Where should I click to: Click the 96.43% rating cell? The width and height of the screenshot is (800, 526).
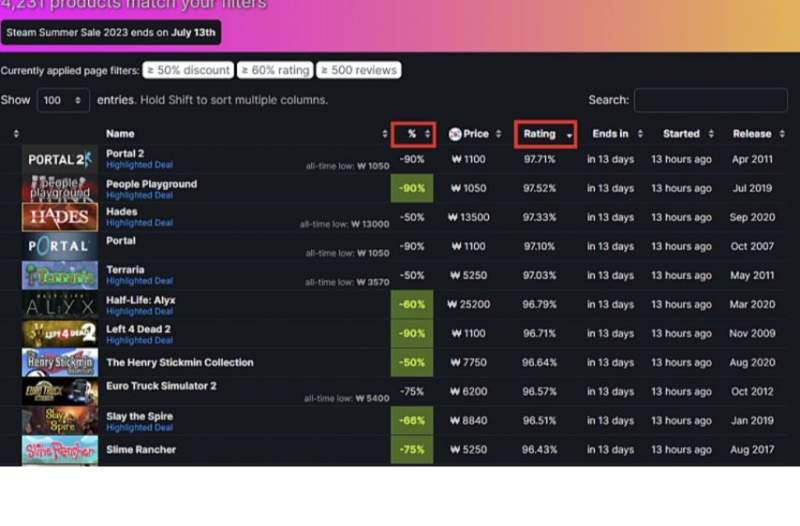539,450
